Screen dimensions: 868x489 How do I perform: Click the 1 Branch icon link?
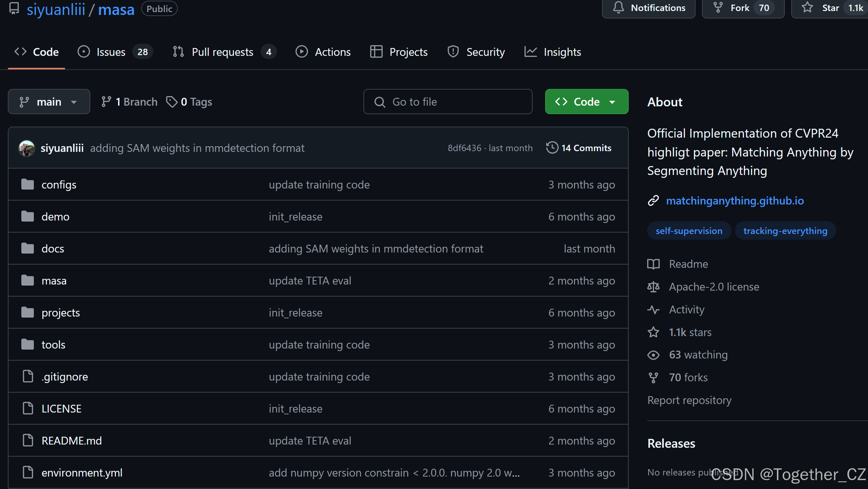coord(106,102)
